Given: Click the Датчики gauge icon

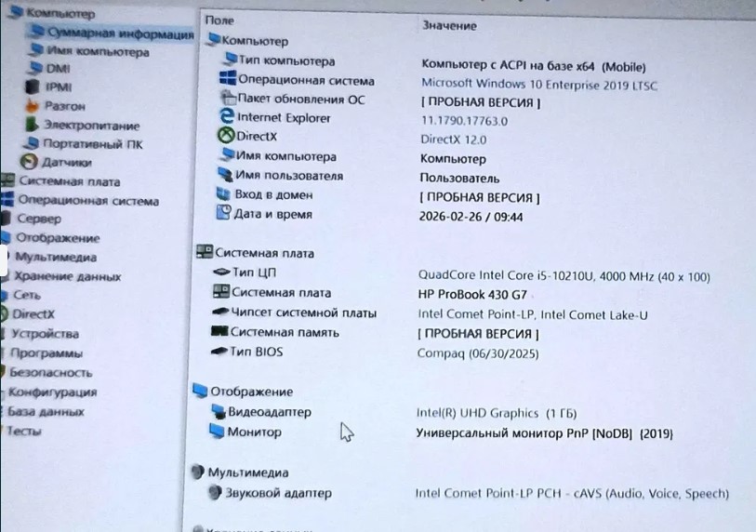Looking at the screenshot, I should point(29,162).
